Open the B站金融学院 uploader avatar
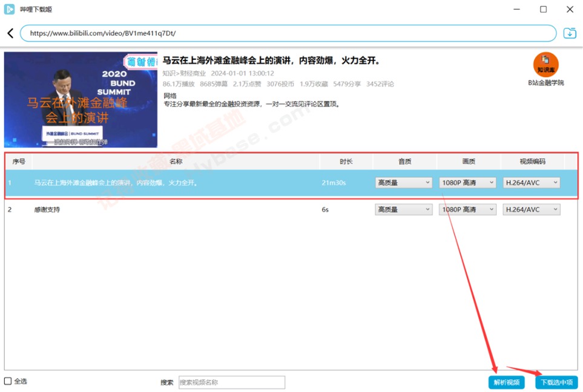The height and width of the screenshot is (392, 583). pyautogui.click(x=546, y=65)
